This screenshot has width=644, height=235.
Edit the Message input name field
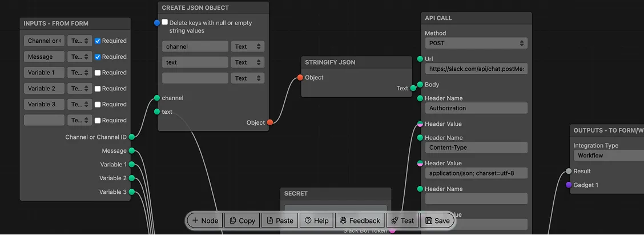(x=44, y=57)
